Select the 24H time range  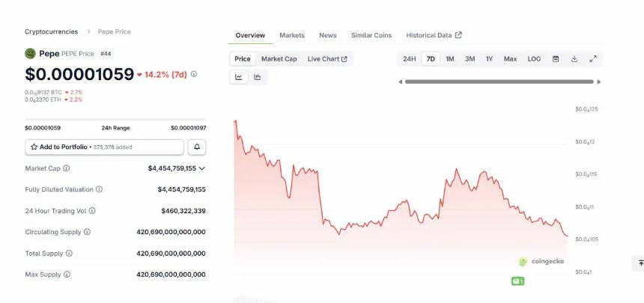tap(409, 59)
